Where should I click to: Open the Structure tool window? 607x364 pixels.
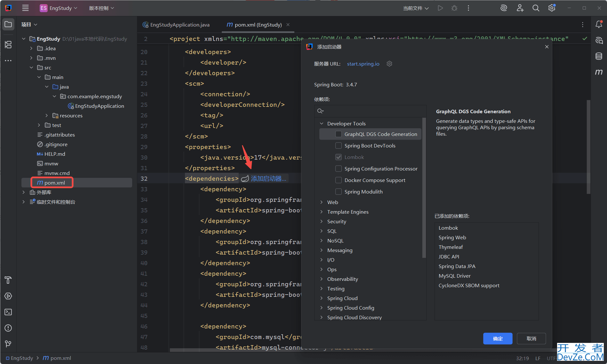(8, 44)
